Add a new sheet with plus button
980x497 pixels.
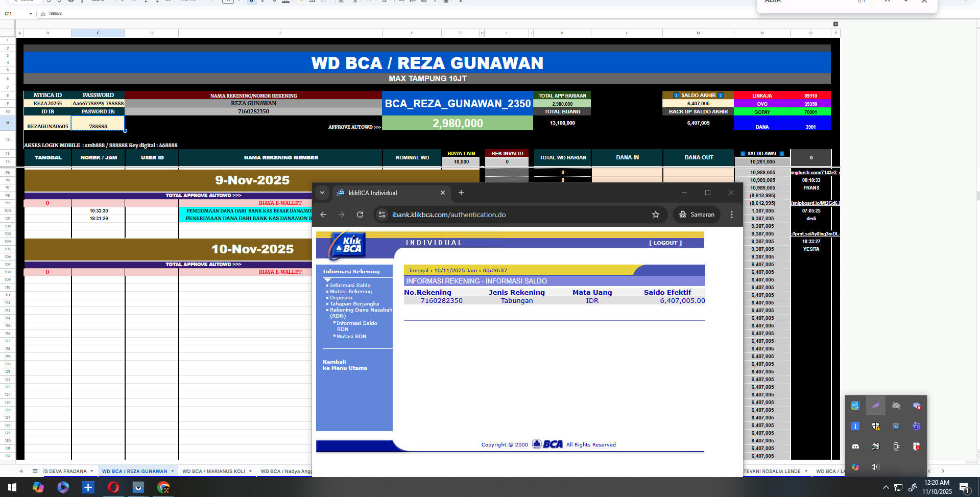(x=21, y=471)
